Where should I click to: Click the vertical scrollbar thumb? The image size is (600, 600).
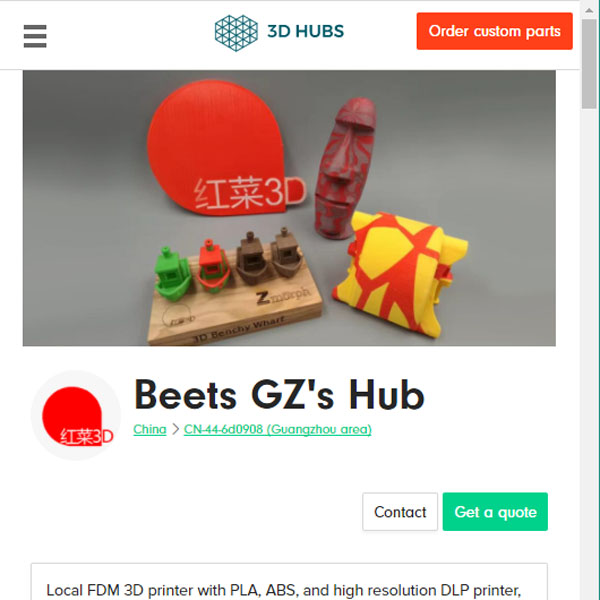[x=589, y=64]
